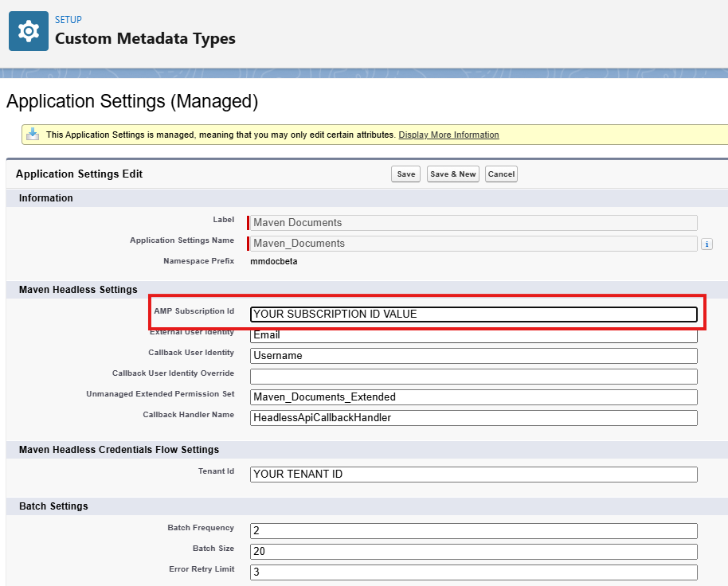Click the Save & New button
Viewport: 728px width, 586px height.
452,174
